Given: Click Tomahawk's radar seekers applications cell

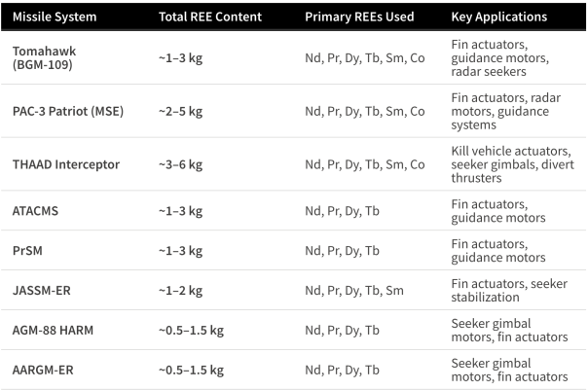Looking at the screenshot, I should coord(499,57).
